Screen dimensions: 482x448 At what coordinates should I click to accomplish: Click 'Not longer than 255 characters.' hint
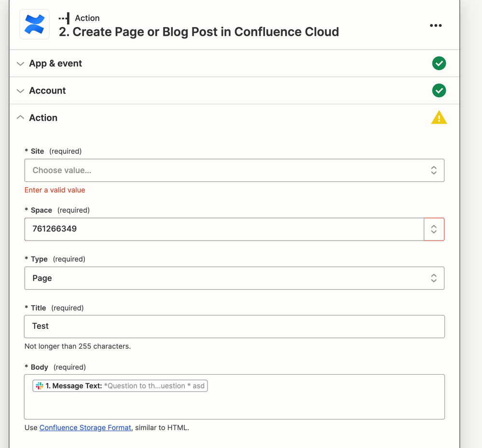point(78,346)
